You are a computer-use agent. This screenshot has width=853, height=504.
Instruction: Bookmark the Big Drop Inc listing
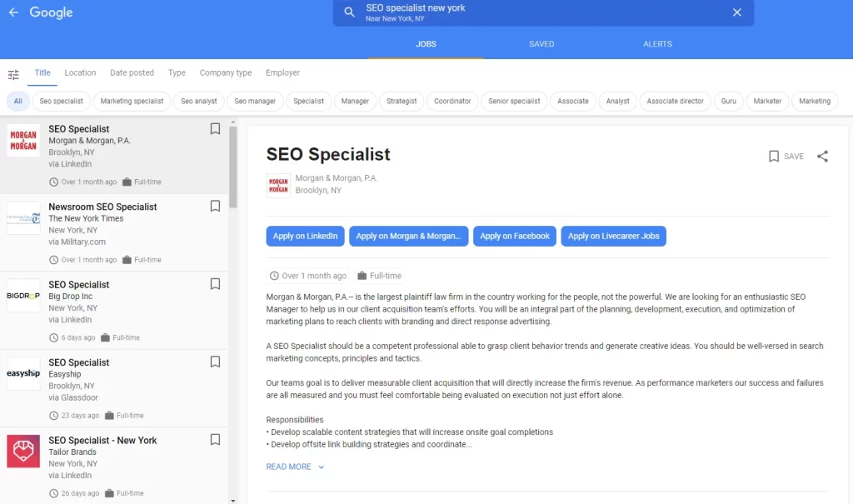click(215, 284)
